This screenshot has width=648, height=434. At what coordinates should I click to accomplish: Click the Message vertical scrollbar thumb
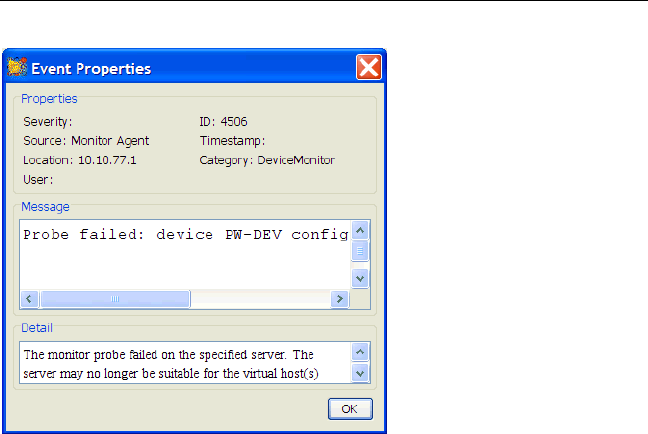tap(361, 252)
